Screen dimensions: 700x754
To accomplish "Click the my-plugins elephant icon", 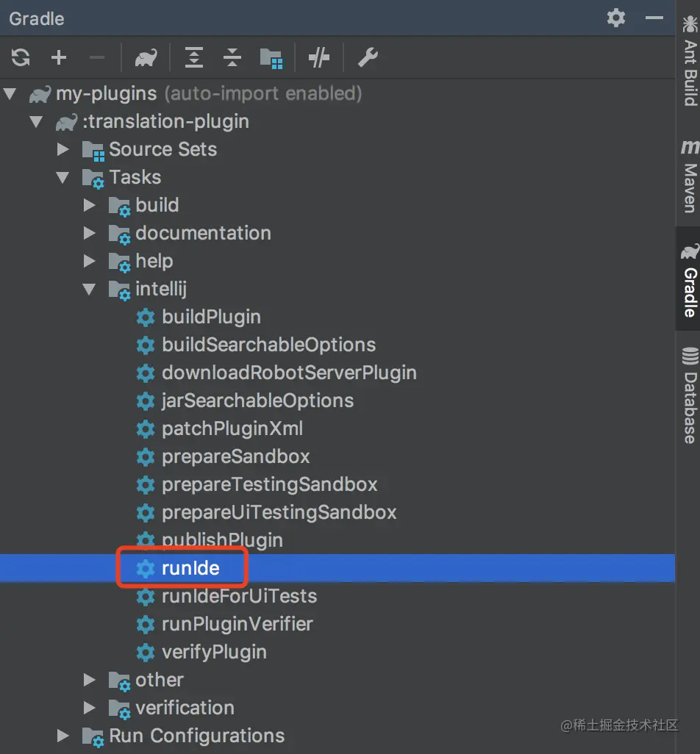I will click(40, 94).
